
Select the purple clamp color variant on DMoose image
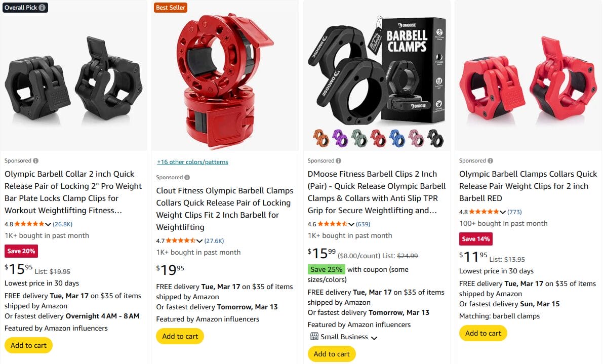coord(340,138)
